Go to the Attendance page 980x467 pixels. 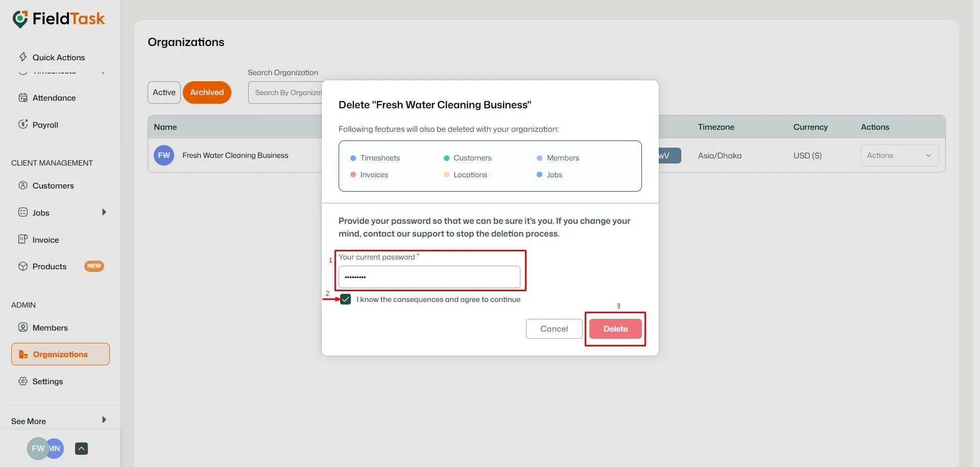pyautogui.click(x=54, y=98)
